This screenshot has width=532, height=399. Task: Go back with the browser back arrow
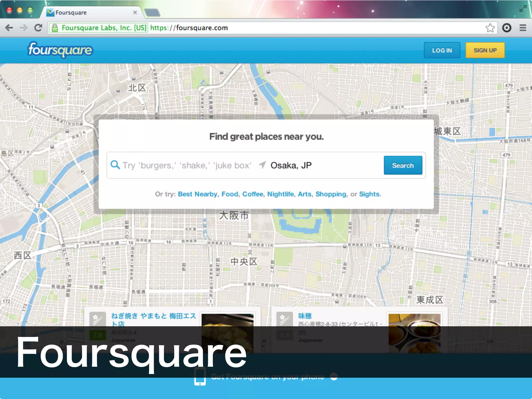(9, 28)
